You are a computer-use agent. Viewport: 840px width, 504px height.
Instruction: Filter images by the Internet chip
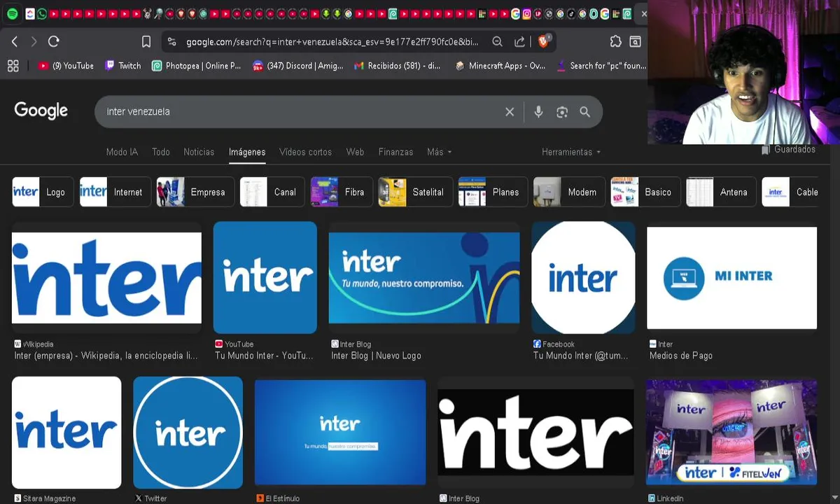click(x=115, y=192)
